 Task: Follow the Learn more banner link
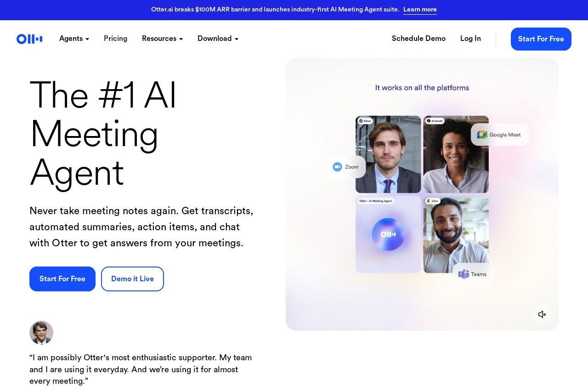(420, 10)
